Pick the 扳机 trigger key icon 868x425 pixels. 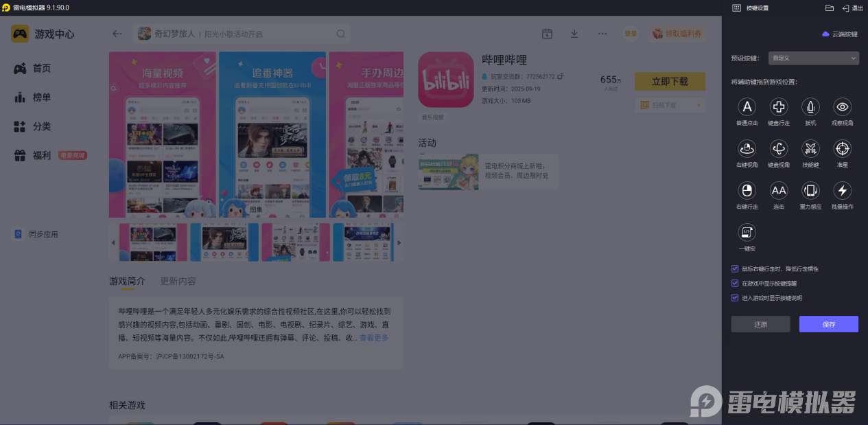point(810,108)
